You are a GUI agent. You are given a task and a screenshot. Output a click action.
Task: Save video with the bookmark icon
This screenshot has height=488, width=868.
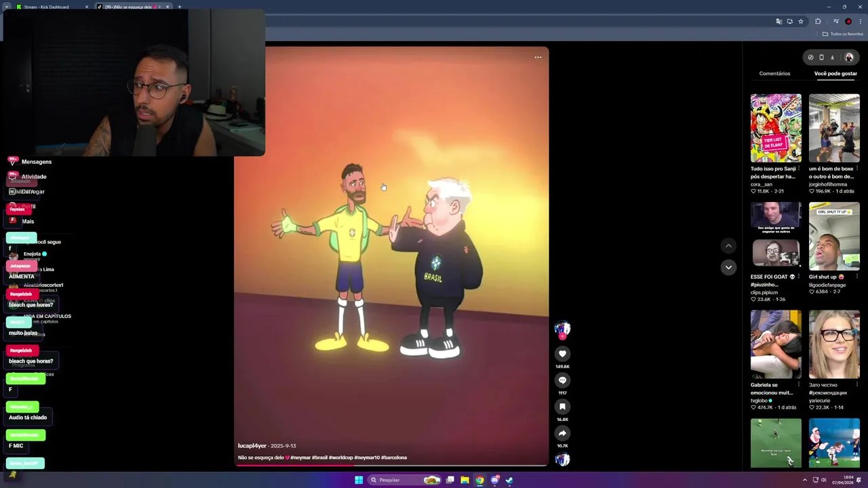pyautogui.click(x=562, y=407)
